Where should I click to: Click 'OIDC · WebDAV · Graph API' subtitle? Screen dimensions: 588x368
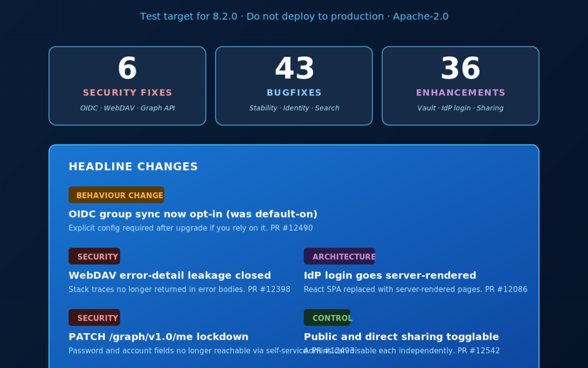[127, 108]
